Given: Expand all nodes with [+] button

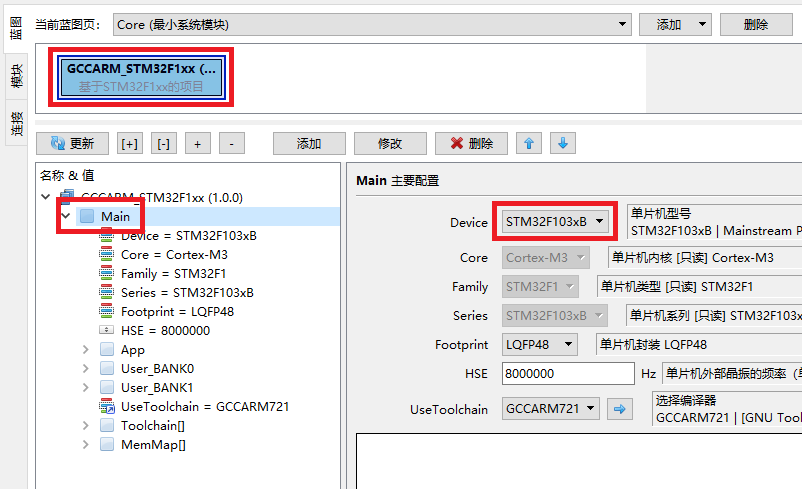Looking at the screenshot, I should 129,144.
